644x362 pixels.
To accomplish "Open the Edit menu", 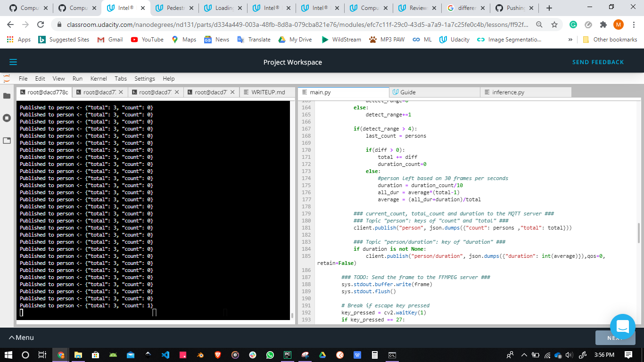I will point(40,79).
